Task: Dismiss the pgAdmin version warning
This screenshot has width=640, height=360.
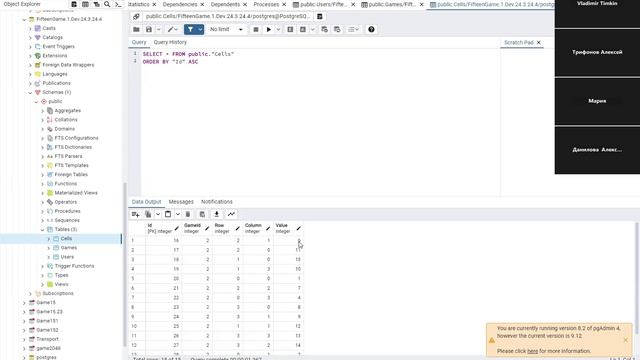Action: click(x=625, y=340)
